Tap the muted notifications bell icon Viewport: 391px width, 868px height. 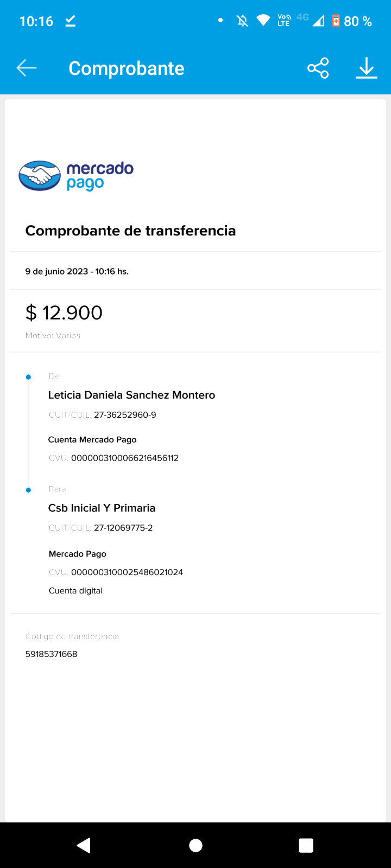(x=242, y=21)
